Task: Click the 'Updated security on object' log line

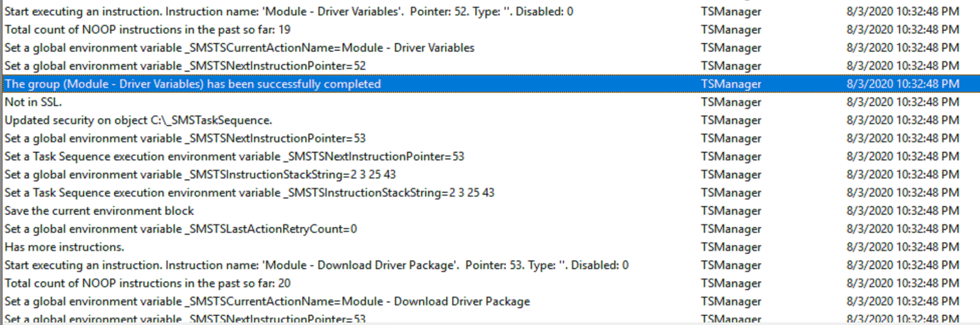Action: coord(138,120)
